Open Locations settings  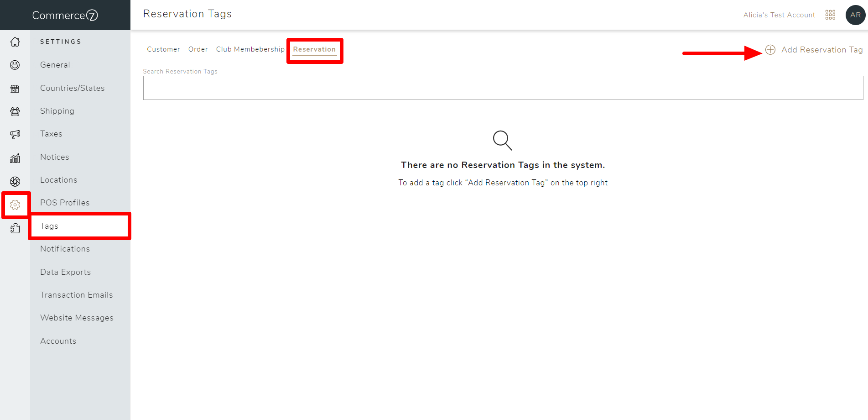[58, 180]
